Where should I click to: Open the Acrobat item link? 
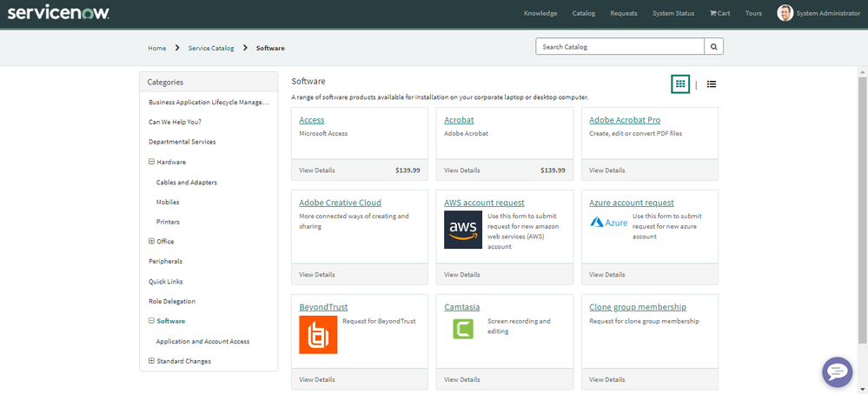pyautogui.click(x=459, y=120)
